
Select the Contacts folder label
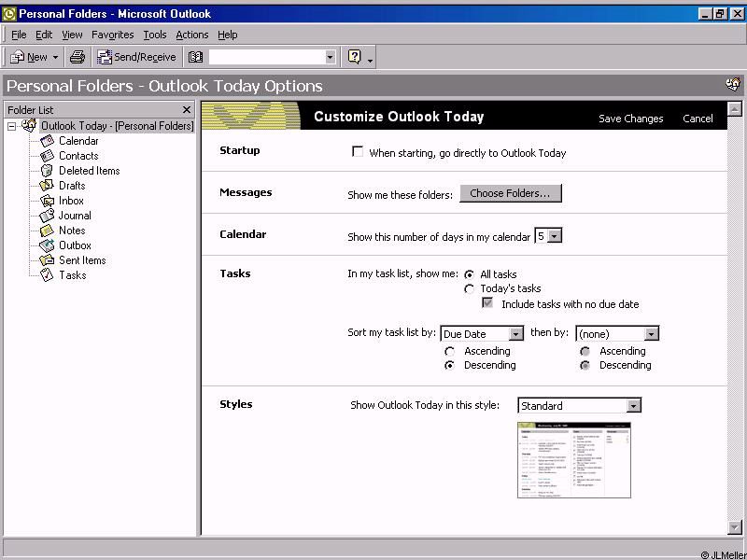(x=78, y=156)
